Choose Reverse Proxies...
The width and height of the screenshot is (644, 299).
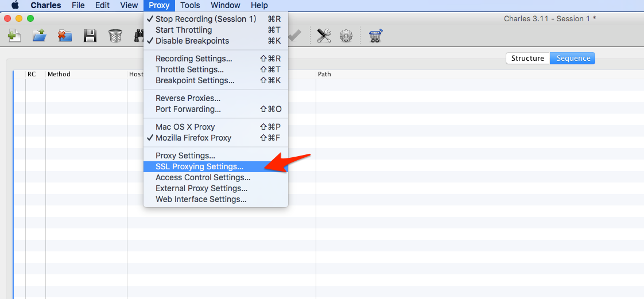point(216,99)
